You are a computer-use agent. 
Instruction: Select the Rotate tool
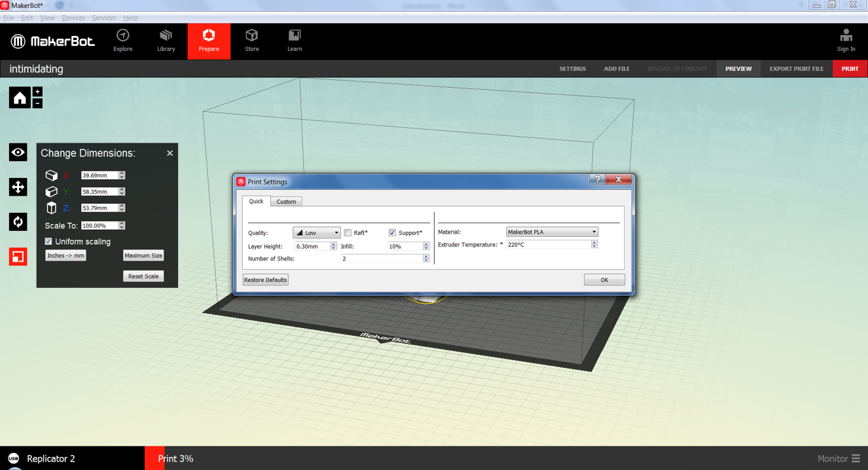tap(18, 222)
